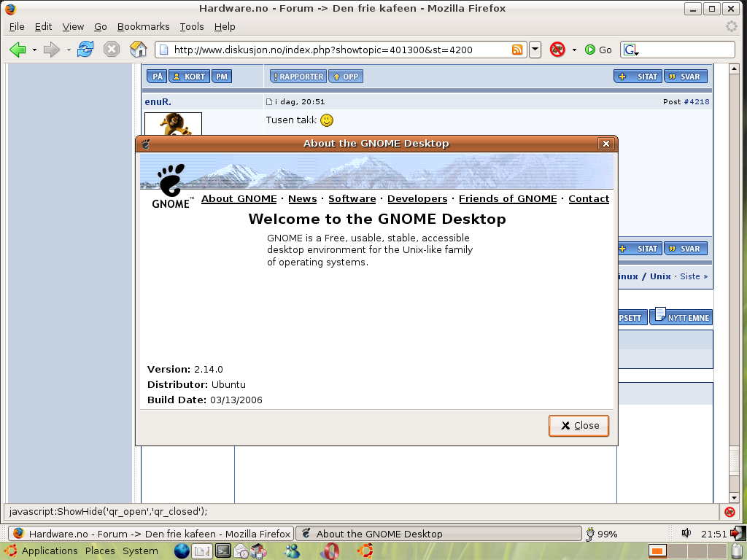The image size is (747, 560).
Task: Click the PM button
Action: click(x=222, y=76)
